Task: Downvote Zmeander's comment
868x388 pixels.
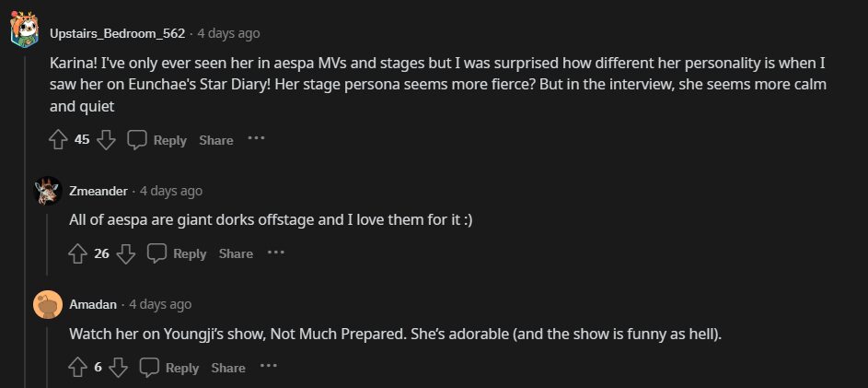Action: (127, 253)
